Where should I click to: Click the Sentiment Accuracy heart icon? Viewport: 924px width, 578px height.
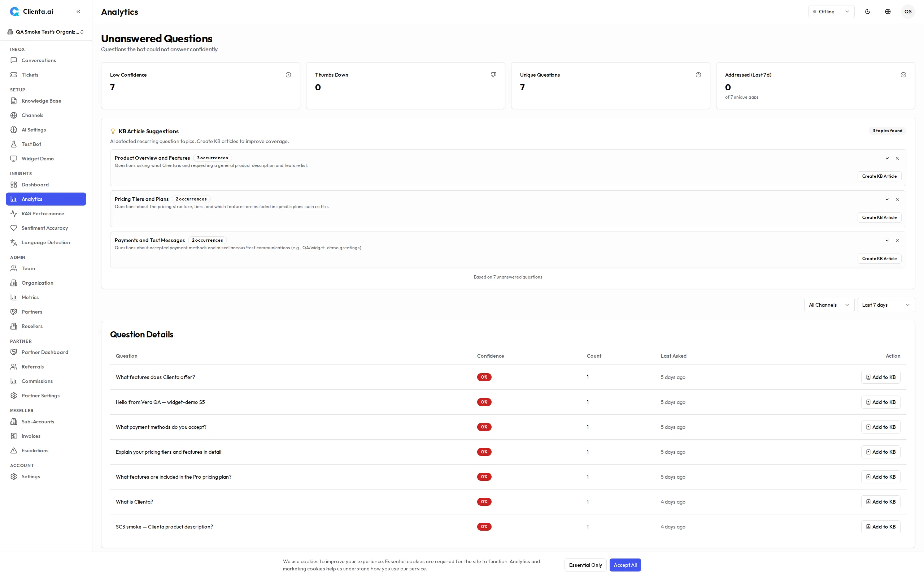point(14,228)
